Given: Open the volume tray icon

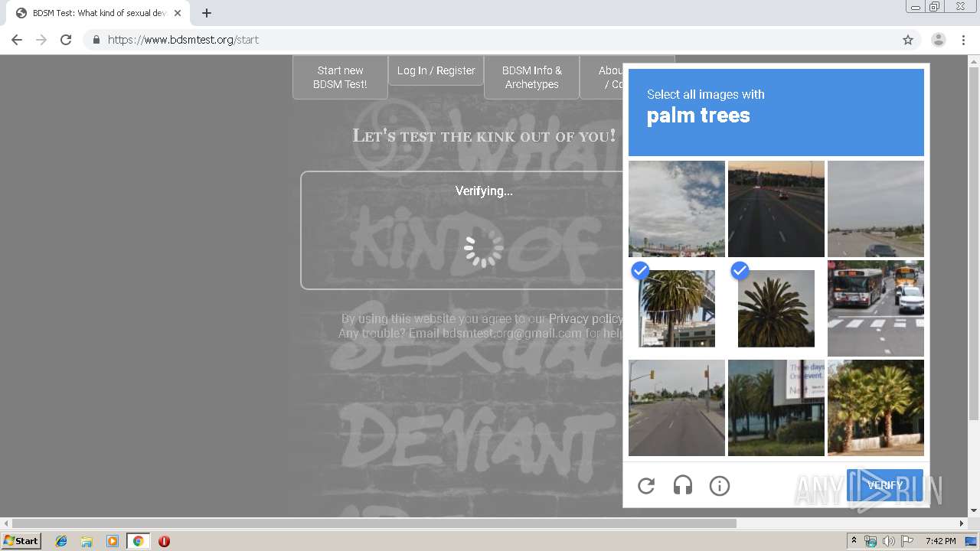Looking at the screenshot, I should pyautogui.click(x=889, y=541).
